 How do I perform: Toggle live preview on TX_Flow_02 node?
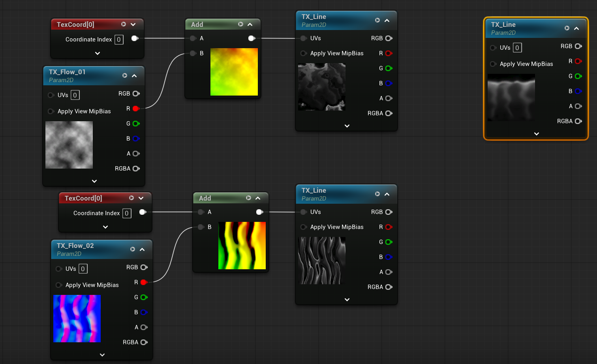click(x=133, y=249)
